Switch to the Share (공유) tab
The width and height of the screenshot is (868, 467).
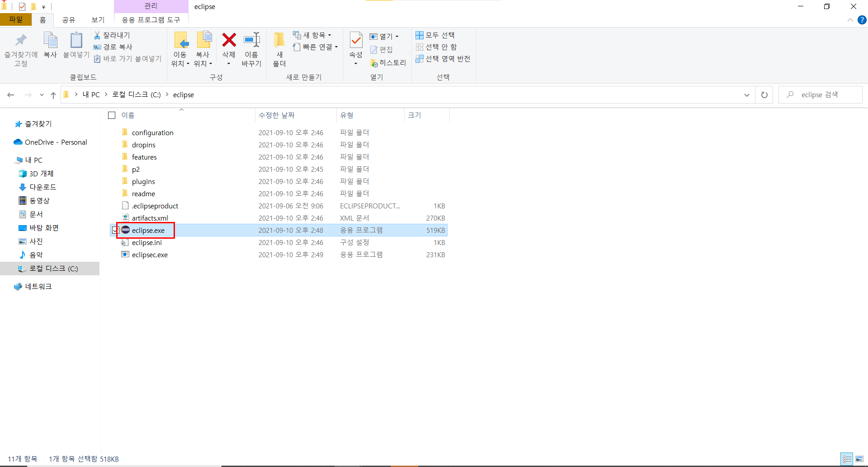[x=68, y=20]
